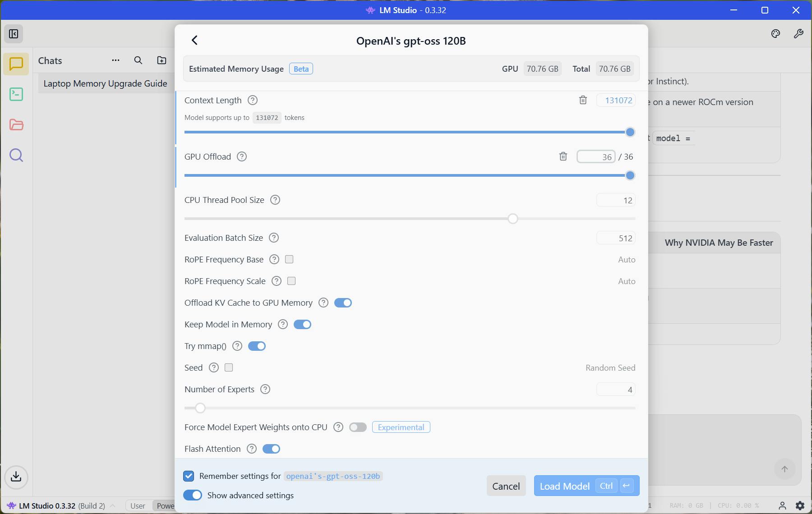Open the appearance theme picker
Screen dimensions: 812x514
776,33
